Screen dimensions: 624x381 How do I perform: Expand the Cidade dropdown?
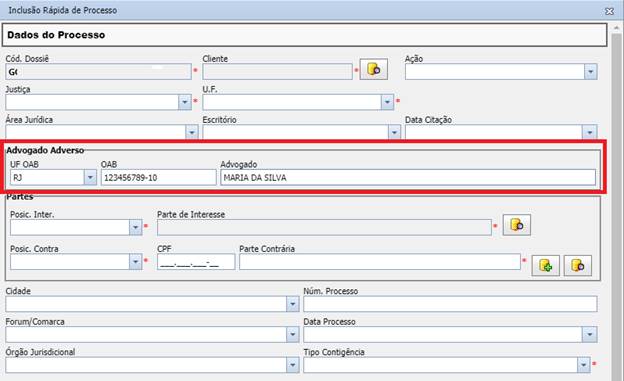pyautogui.click(x=292, y=304)
